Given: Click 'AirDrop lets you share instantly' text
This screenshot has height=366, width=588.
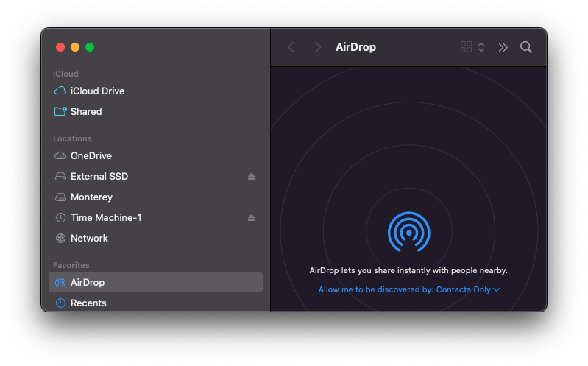Looking at the screenshot, I should 408,270.
